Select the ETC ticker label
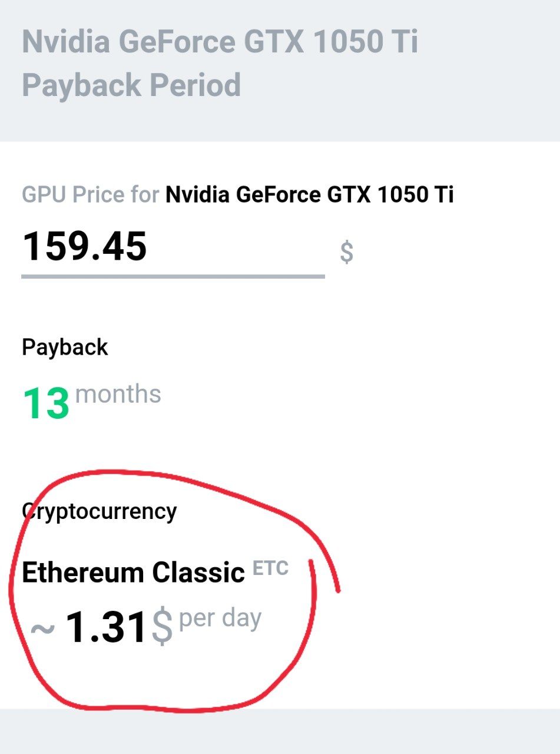 click(271, 568)
